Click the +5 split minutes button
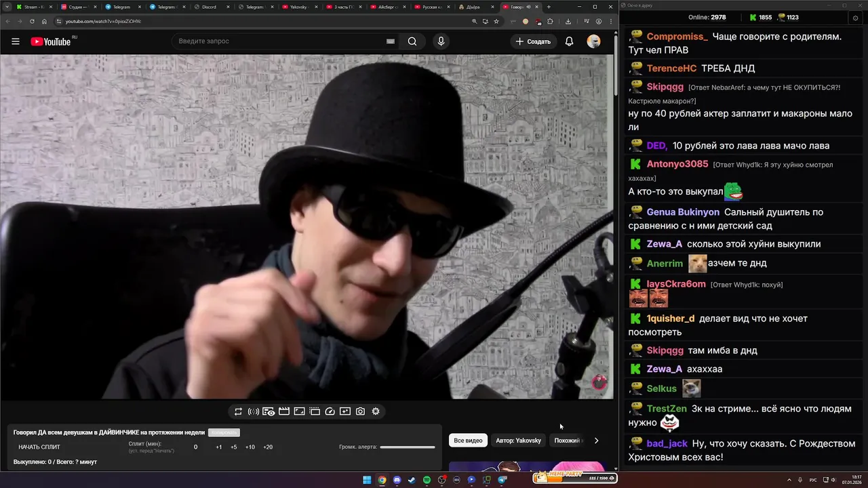The width and height of the screenshot is (868, 488). pyautogui.click(x=233, y=447)
